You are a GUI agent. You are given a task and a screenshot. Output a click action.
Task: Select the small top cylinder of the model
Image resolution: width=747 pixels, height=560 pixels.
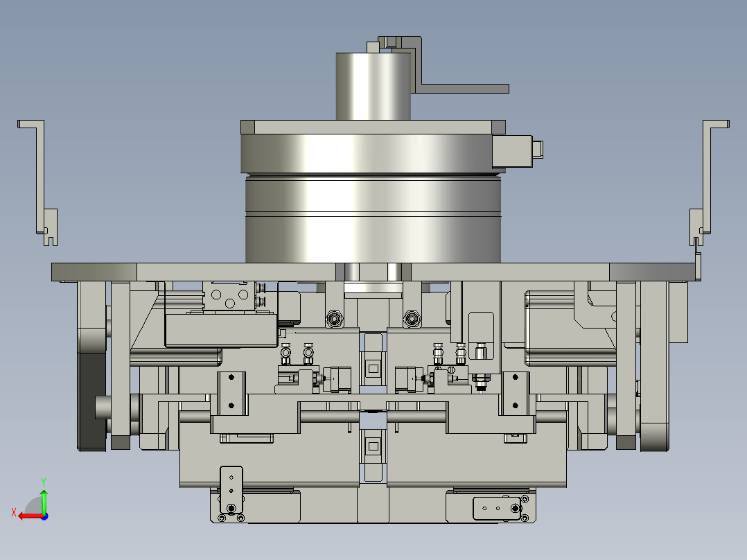[373, 86]
